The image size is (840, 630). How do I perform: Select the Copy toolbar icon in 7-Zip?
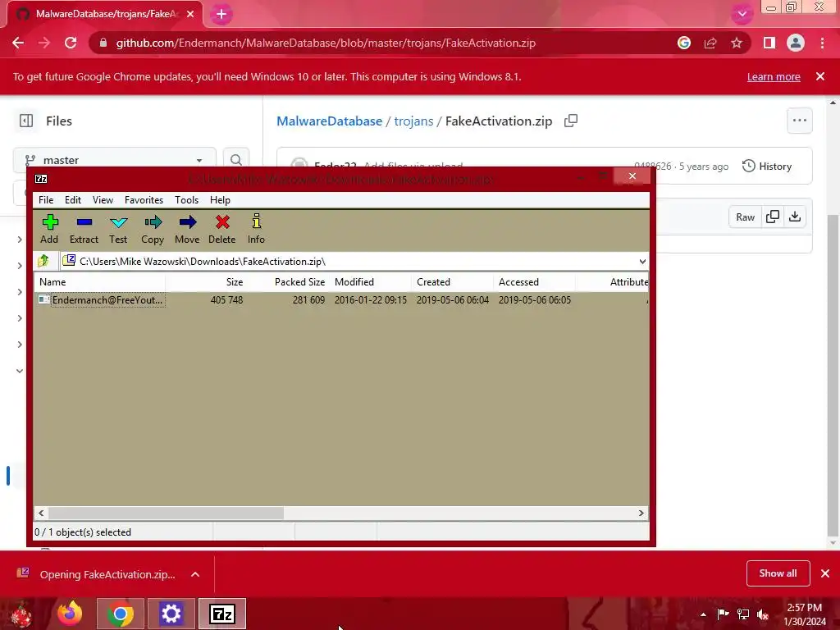(x=153, y=230)
